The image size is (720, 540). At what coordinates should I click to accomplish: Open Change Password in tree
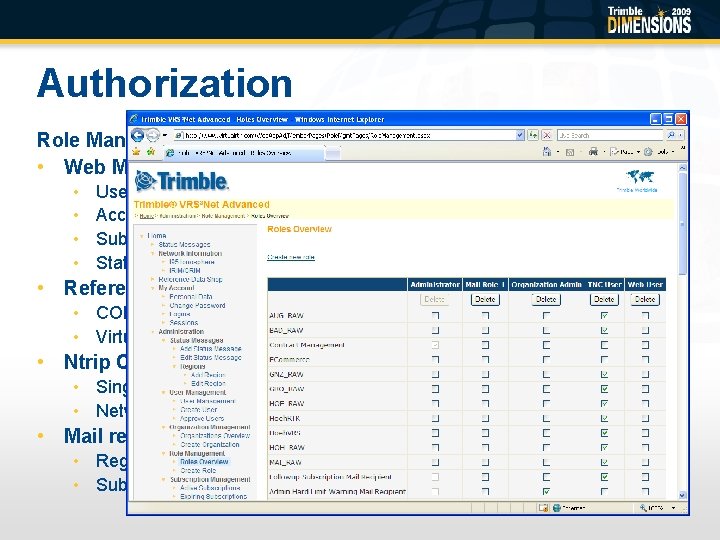point(197,305)
